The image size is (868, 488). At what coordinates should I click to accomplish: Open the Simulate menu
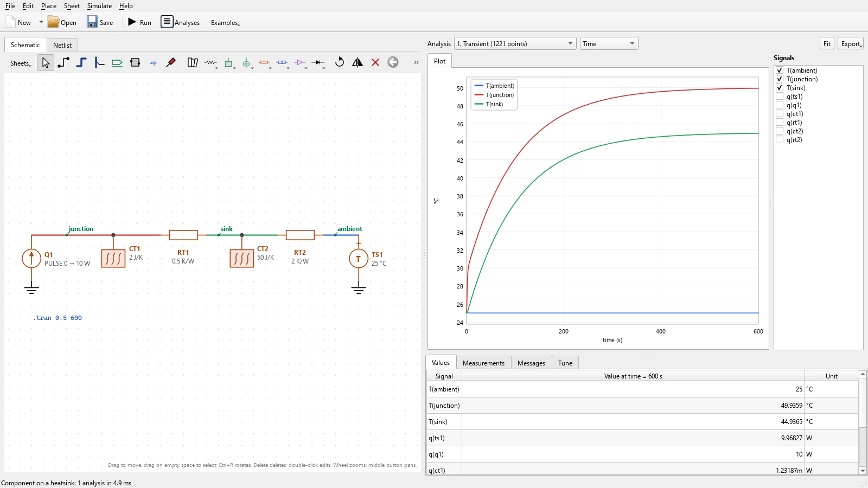tap(99, 5)
